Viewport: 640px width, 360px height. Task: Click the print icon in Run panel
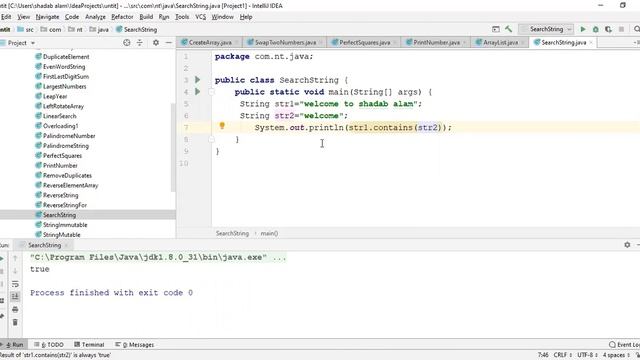pos(15,309)
